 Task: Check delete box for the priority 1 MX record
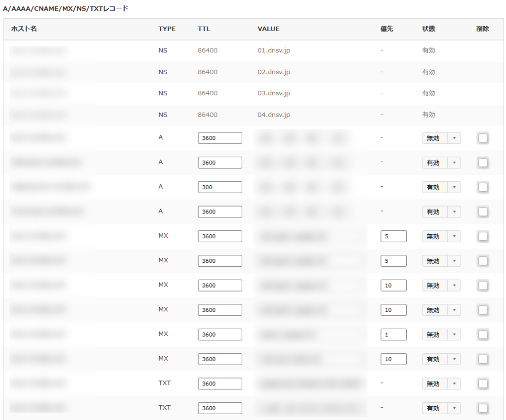coord(483,335)
